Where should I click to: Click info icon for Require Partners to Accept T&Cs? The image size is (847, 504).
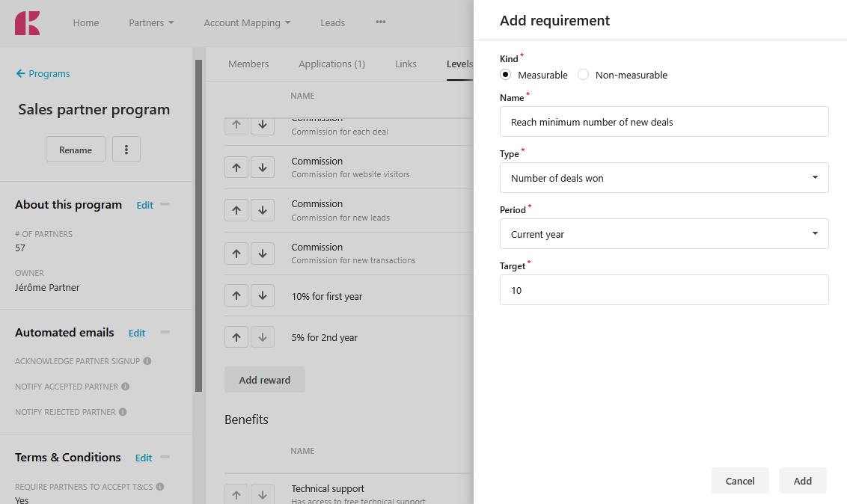click(160, 486)
